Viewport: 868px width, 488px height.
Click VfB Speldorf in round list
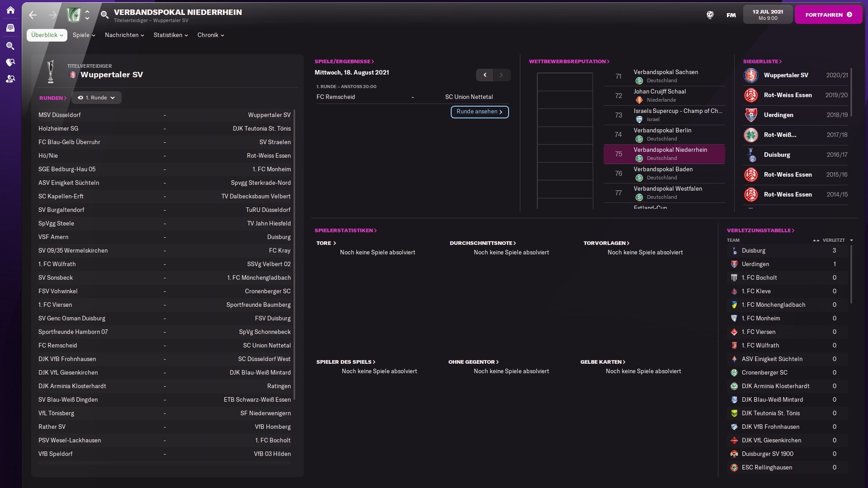[55, 454]
